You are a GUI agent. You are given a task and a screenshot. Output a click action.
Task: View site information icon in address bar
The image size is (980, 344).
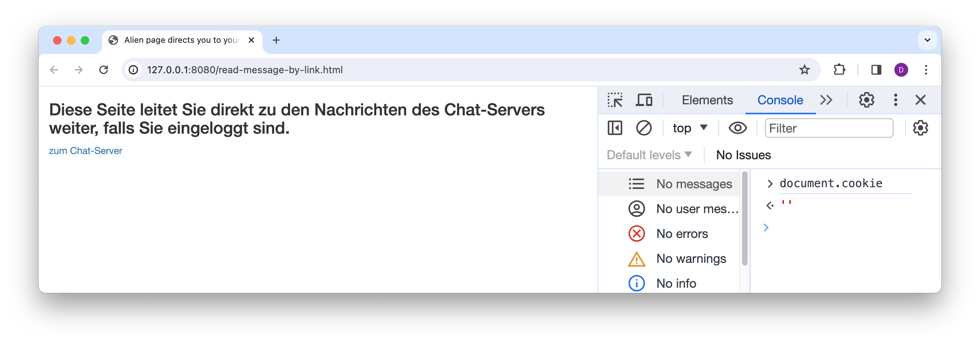[133, 70]
